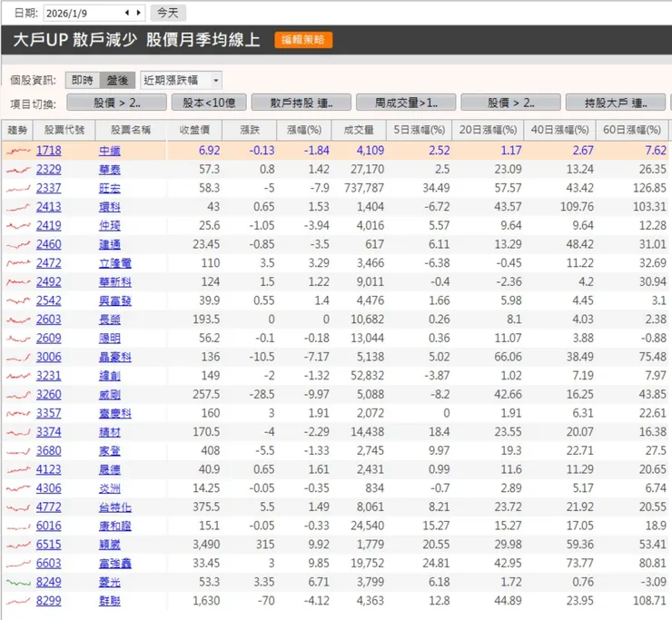Open stock code link 2542
Viewport: 672px width, 620px height.
point(48,300)
